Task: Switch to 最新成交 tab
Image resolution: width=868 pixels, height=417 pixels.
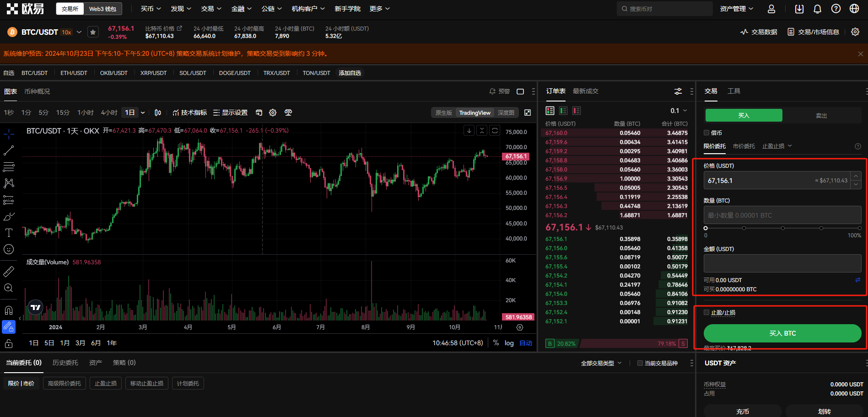Action: (586, 91)
